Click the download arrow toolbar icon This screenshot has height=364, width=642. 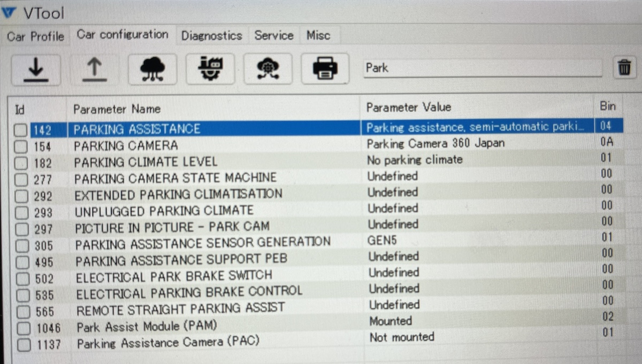coord(35,69)
